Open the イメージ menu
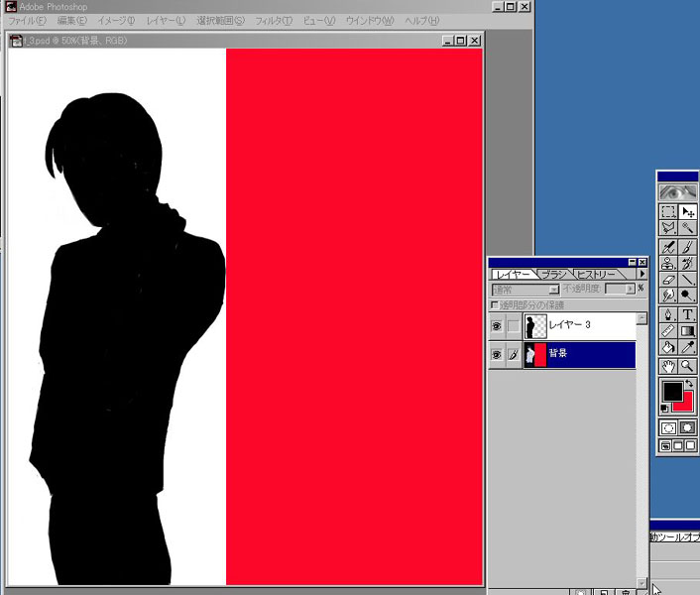Screen dimensions: 700x595 coord(115,21)
